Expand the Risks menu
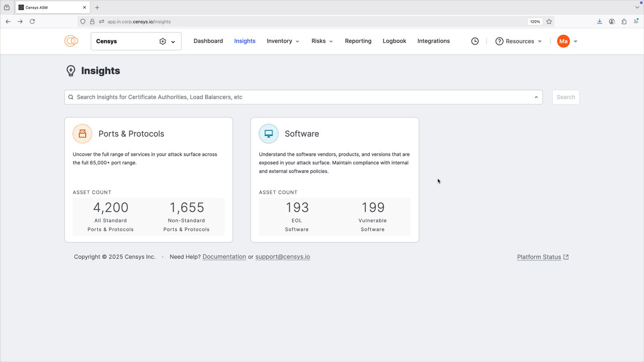Image resolution: width=644 pixels, height=362 pixels. pyautogui.click(x=322, y=41)
